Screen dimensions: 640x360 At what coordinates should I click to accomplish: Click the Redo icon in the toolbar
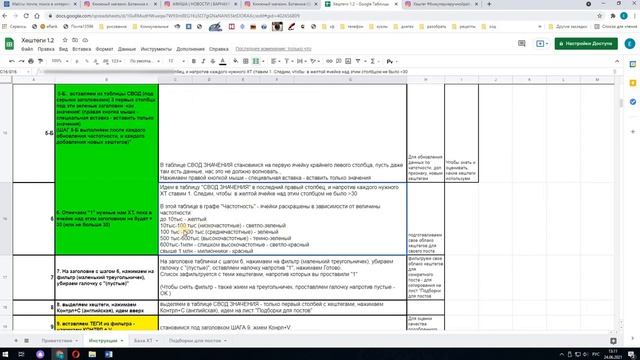(21, 61)
